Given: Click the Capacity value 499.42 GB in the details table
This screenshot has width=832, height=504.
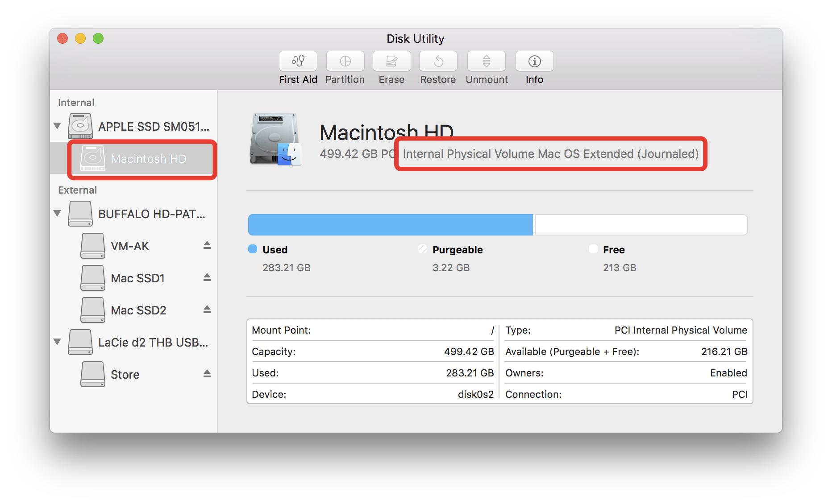Looking at the screenshot, I should point(469,351).
